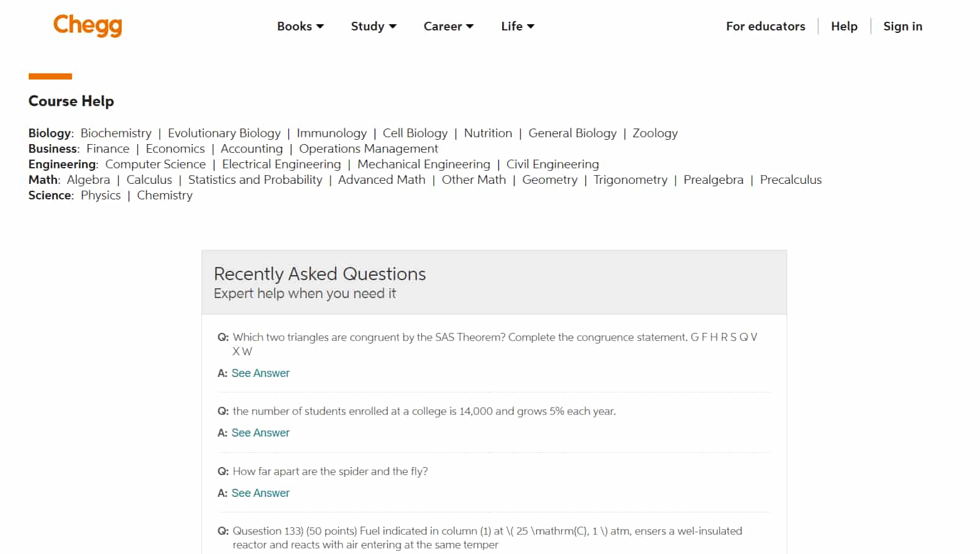This screenshot has width=980, height=554.
Task: Click the Zoology link
Action: point(655,133)
